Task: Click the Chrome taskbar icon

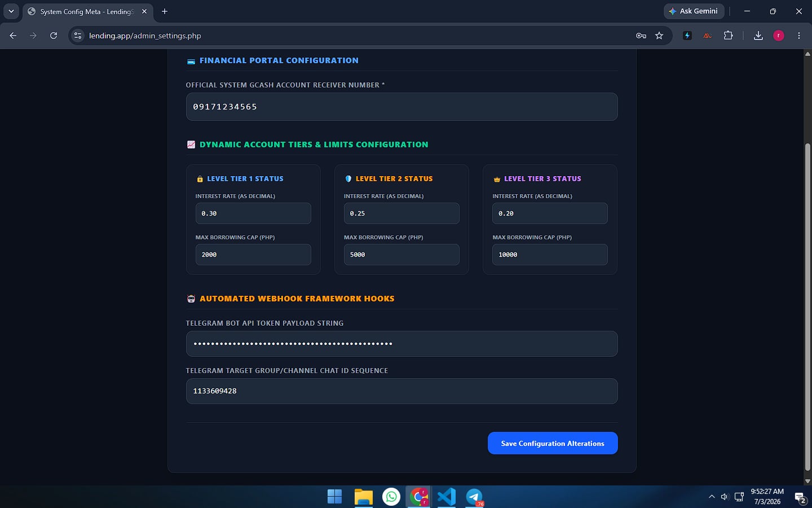Action: pos(419,497)
